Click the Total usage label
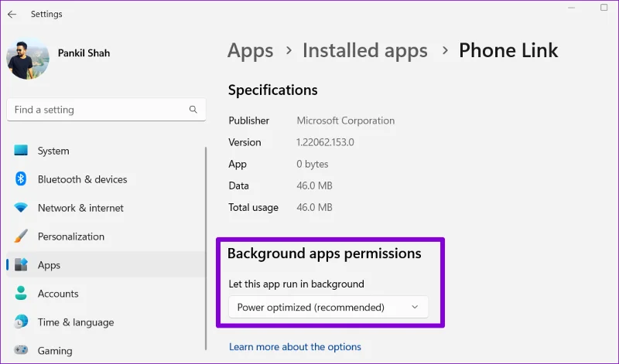 coord(254,207)
